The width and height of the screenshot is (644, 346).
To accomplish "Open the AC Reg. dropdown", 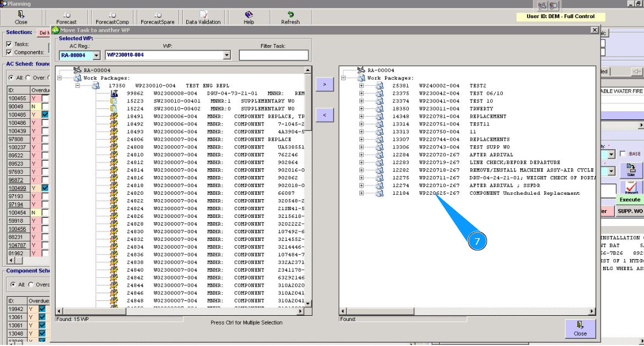I will 96,56.
